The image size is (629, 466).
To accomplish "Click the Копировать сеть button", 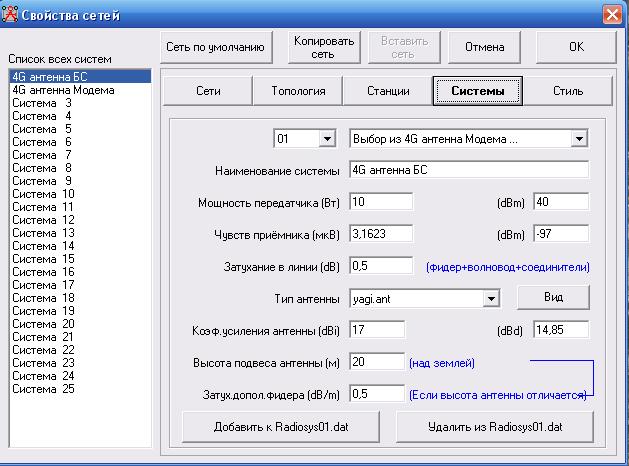I will [x=324, y=47].
